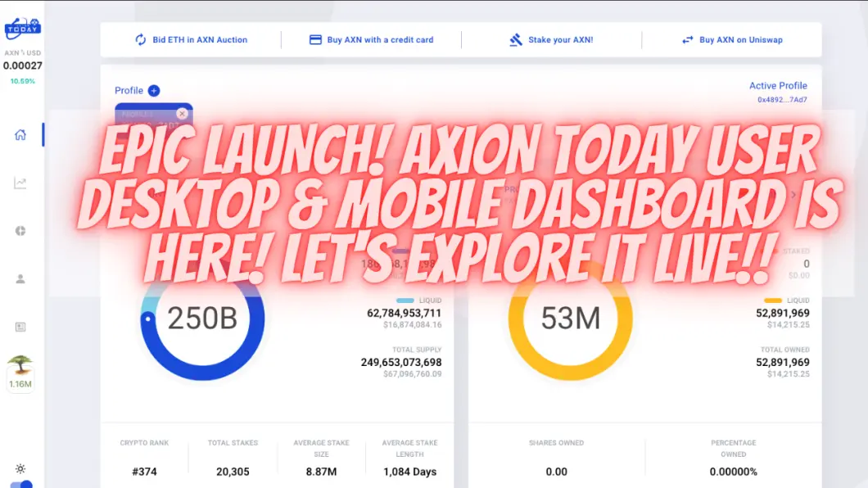
Task: Open the pie chart sidebar icon
Action: [20, 231]
